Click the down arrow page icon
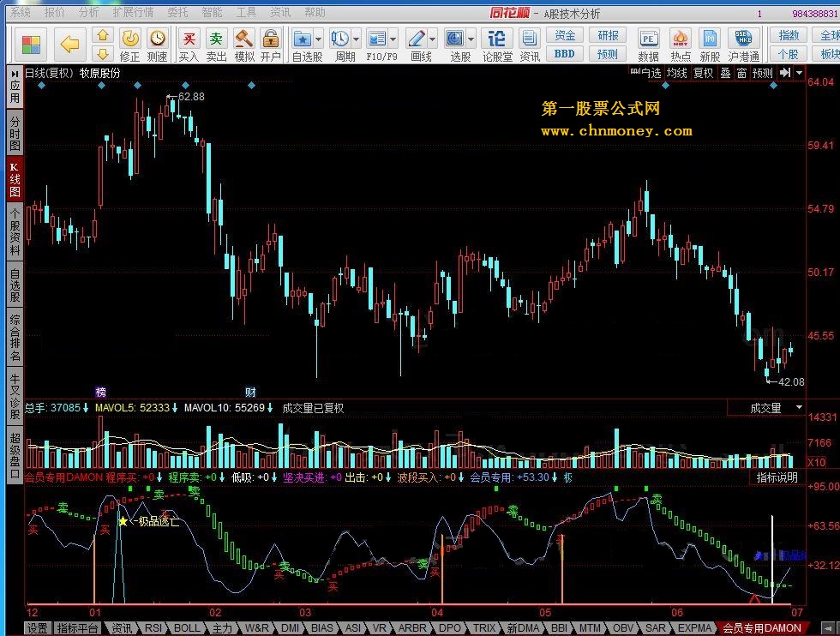The height and width of the screenshot is (636, 840). tap(102, 54)
